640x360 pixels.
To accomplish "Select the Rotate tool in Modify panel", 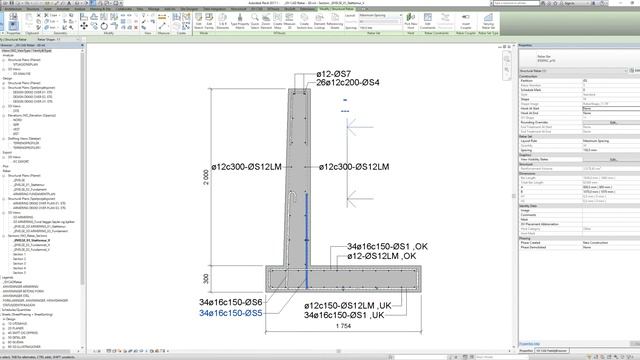I will (x=104, y=26).
